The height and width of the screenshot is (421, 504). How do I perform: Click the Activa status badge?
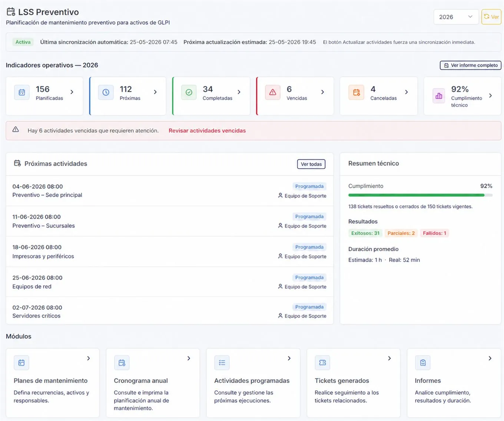pyautogui.click(x=23, y=42)
